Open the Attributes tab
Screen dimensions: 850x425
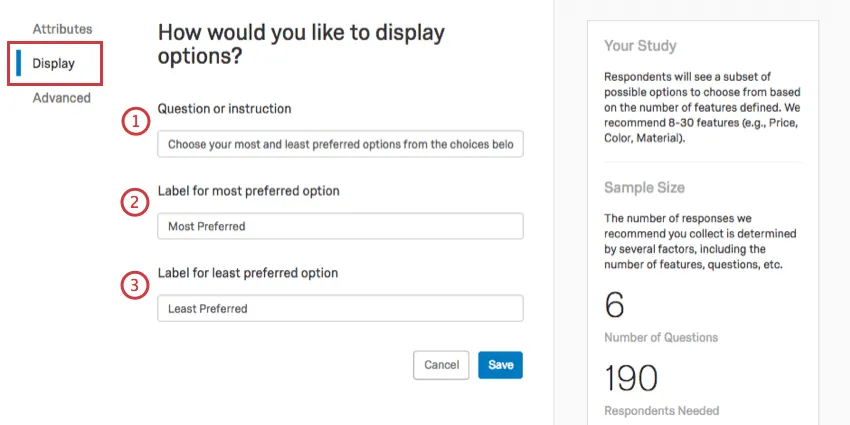tap(62, 29)
